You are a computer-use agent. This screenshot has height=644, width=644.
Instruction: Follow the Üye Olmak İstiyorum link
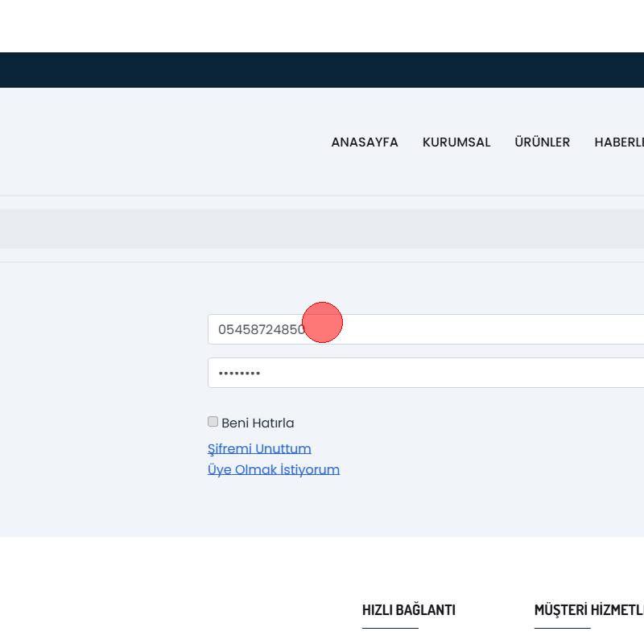click(274, 469)
